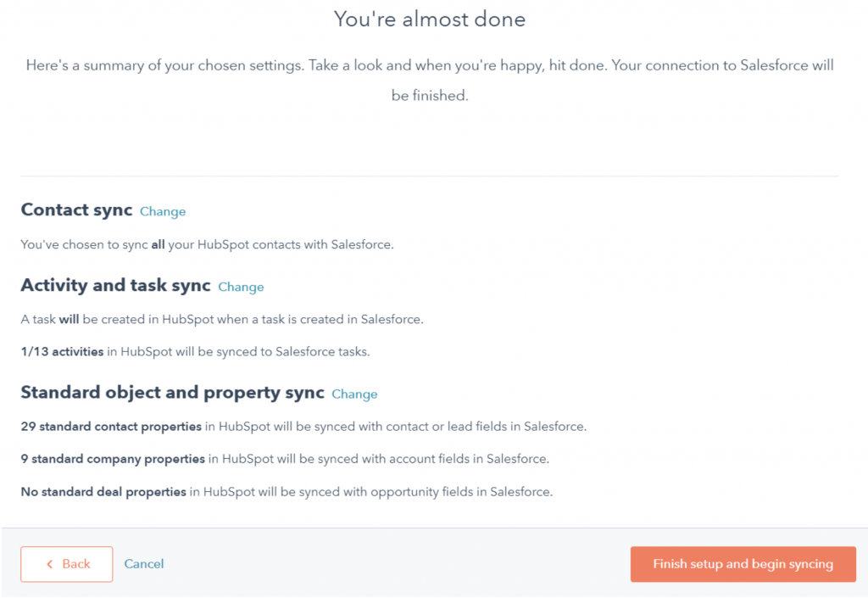Click the Contact sync section heading

[x=76, y=210]
